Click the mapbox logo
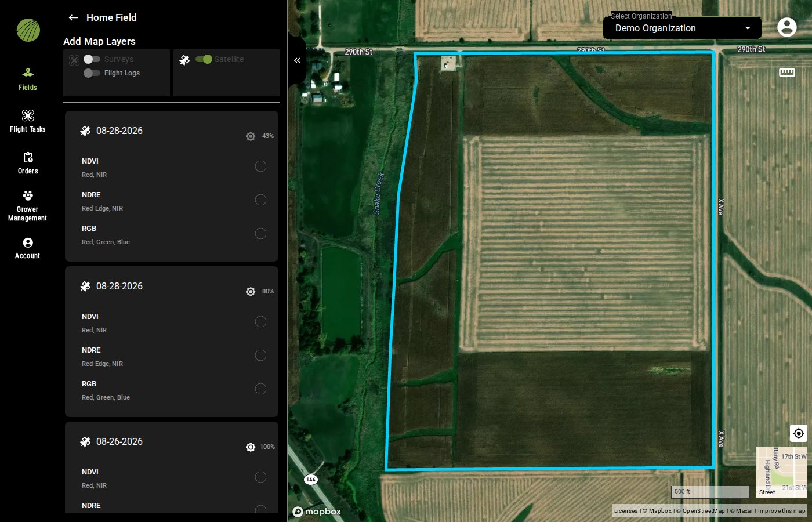The width and height of the screenshot is (812, 522). pyautogui.click(x=317, y=512)
